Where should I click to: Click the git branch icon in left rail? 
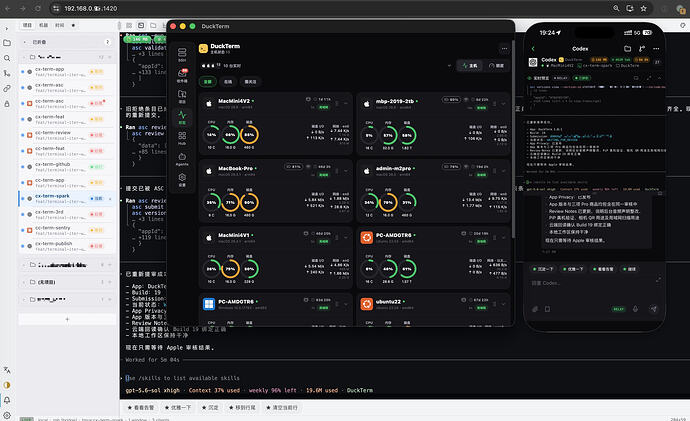click(x=7, y=73)
